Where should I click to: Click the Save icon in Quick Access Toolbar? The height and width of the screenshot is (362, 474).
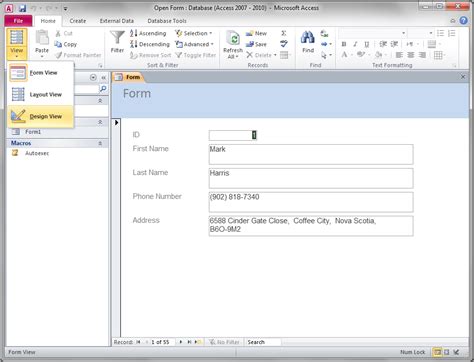coord(22,8)
